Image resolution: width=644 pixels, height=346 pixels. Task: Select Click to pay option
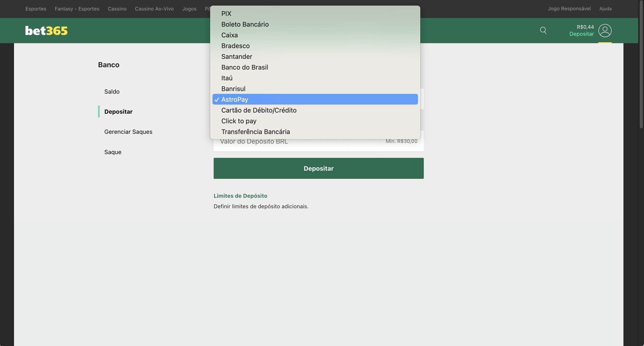pyautogui.click(x=315, y=121)
